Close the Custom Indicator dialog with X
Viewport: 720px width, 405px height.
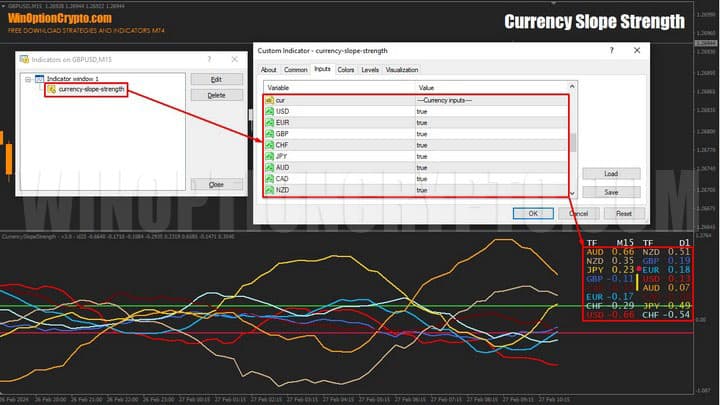point(637,50)
